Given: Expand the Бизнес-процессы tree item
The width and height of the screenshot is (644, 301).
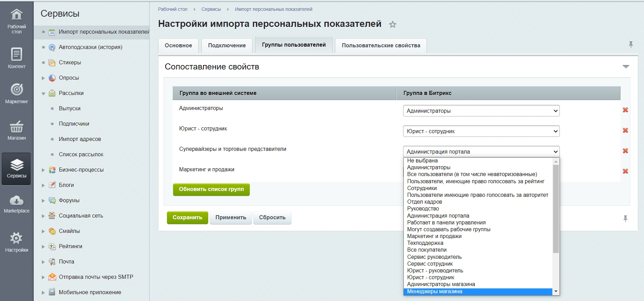Looking at the screenshot, I should tap(43, 170).
